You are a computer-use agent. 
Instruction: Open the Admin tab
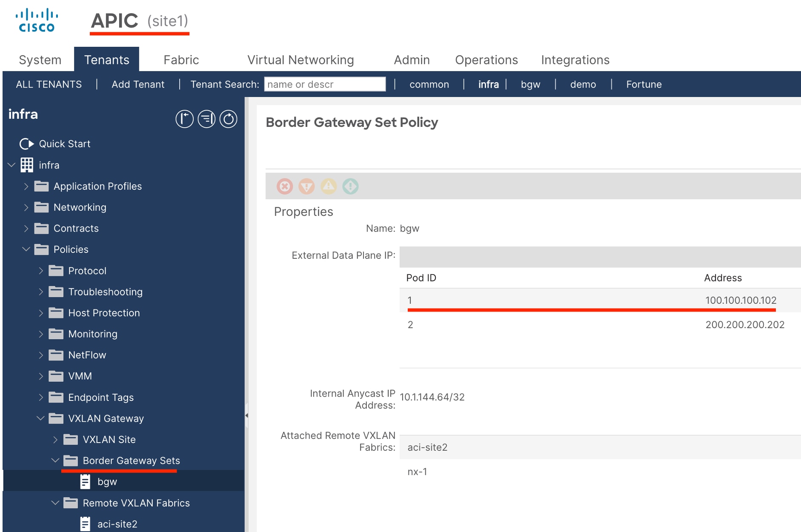pyautogui.click(x=412, y=60)
